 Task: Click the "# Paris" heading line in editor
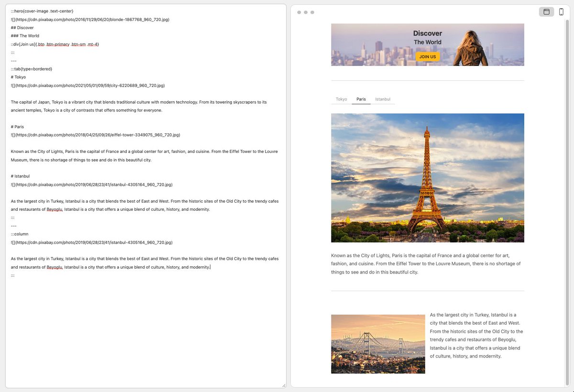pyautogui.click(x=17, y=127)
